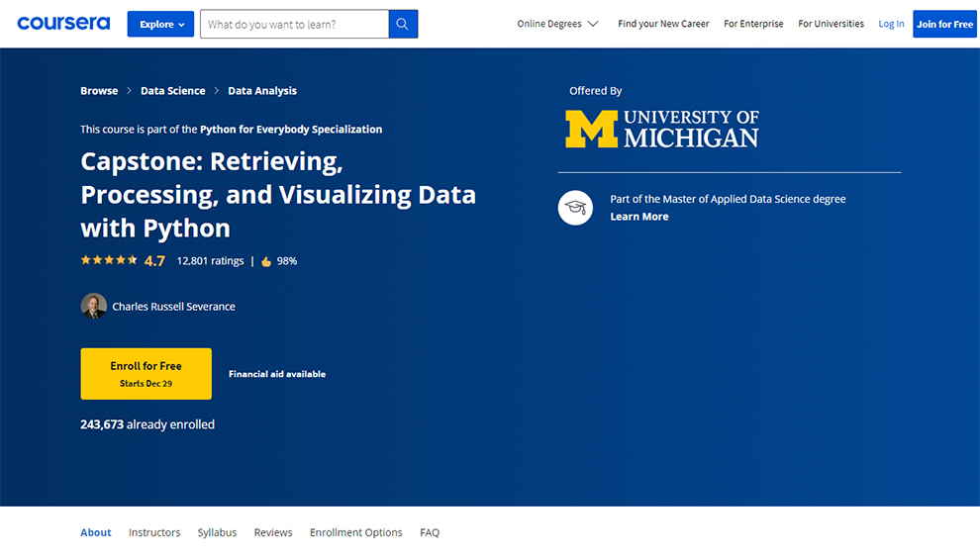Open Python for Everybody Specialization link

point(291,130)
